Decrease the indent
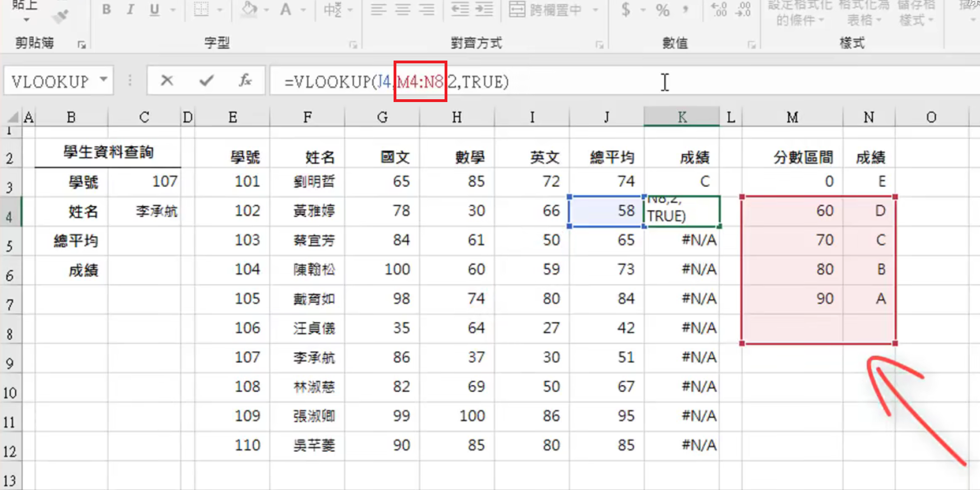 tap(460, 10)
